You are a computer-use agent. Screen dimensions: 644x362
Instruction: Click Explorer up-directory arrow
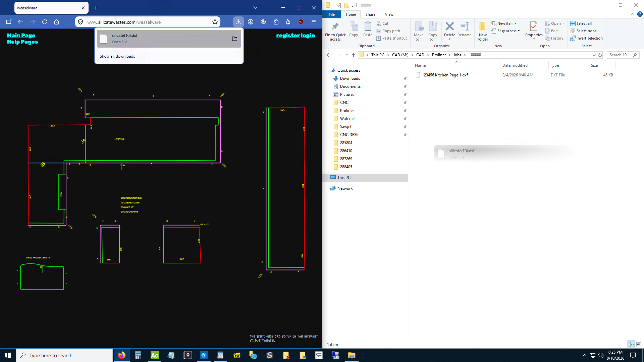click(354, 55)
